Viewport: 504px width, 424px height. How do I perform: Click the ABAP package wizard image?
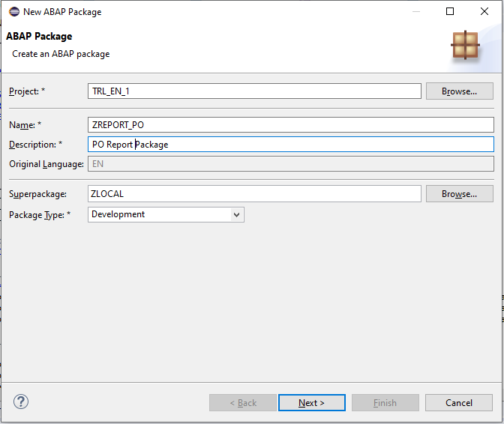465,45
